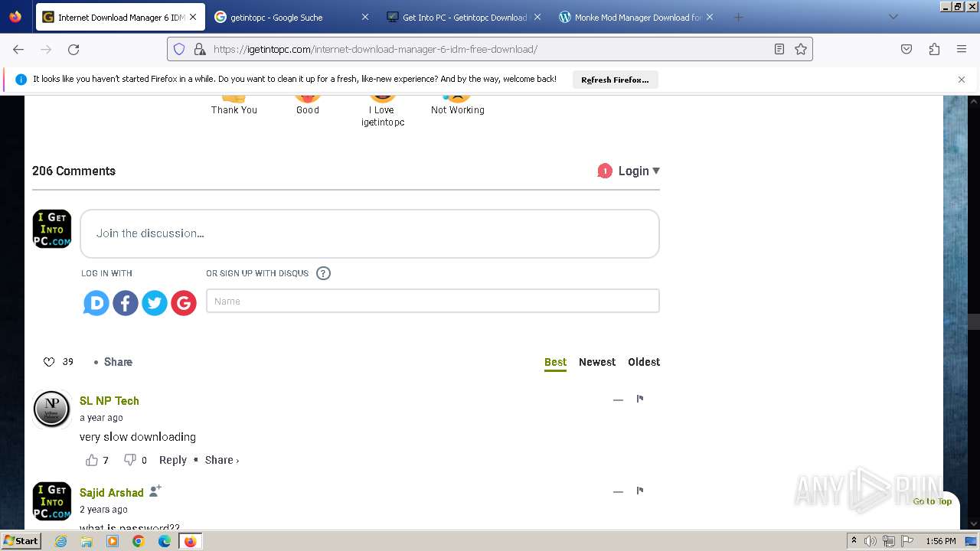The image size is (980, 551).
Task: Expand the Login dropdown
Action: coord(639,171)
